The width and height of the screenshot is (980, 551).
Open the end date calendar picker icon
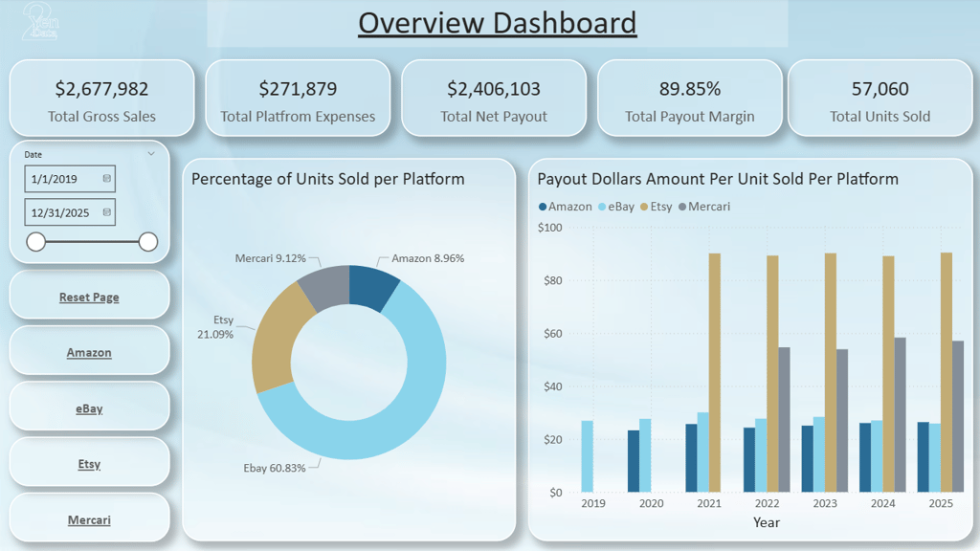click(x=107, y=212)
